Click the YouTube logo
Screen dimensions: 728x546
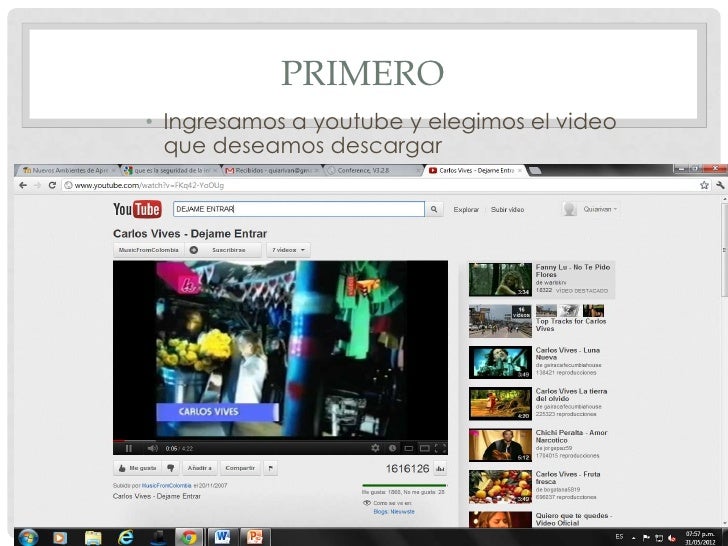pos(137,209)
